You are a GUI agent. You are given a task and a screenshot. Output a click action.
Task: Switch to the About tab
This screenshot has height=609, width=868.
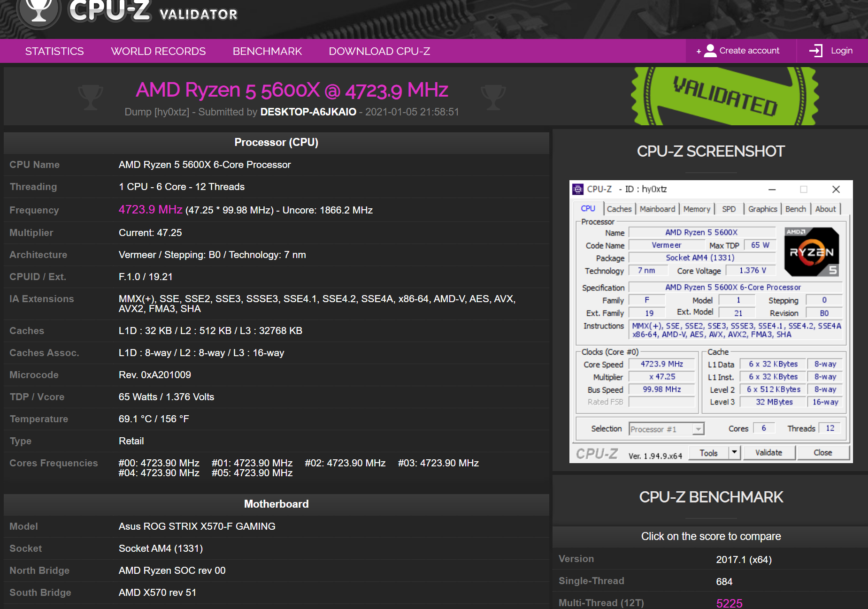coord(825,209)
